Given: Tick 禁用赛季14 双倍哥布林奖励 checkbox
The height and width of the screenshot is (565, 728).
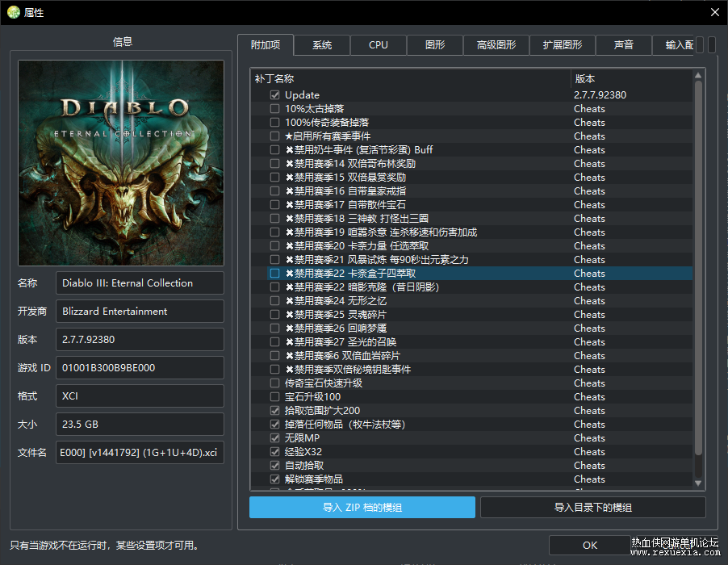Looking at the screenshot, I should point(275,163).
